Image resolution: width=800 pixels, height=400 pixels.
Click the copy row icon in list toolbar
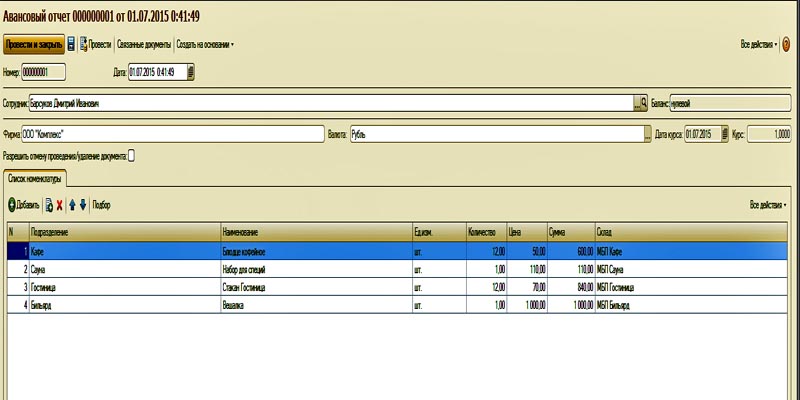point(49,205)
